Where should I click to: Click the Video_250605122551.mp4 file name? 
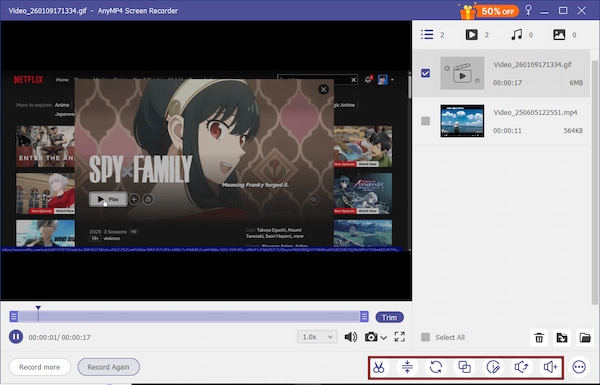(x=535, y=112)
